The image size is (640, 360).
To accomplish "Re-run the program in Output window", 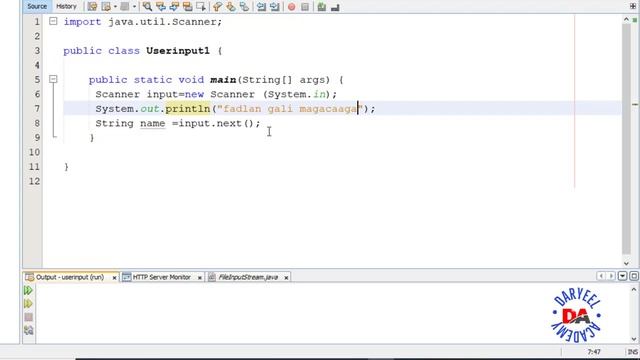I will [28, 290].
